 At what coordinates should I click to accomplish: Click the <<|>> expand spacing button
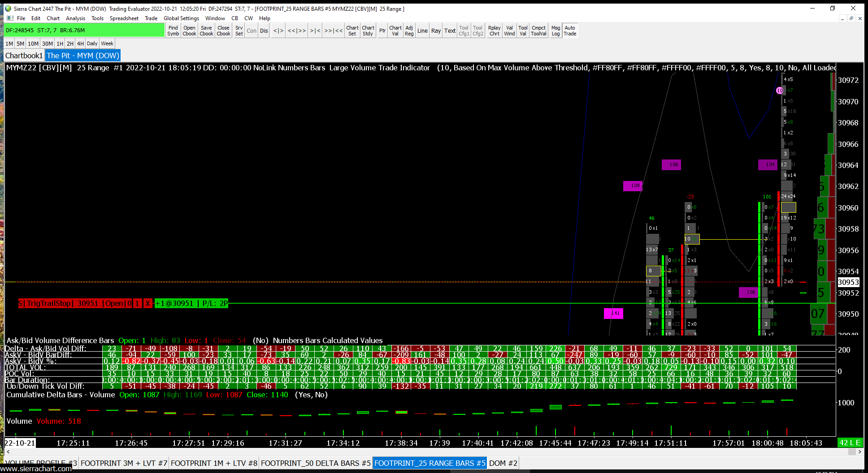[x=297, y=30]
